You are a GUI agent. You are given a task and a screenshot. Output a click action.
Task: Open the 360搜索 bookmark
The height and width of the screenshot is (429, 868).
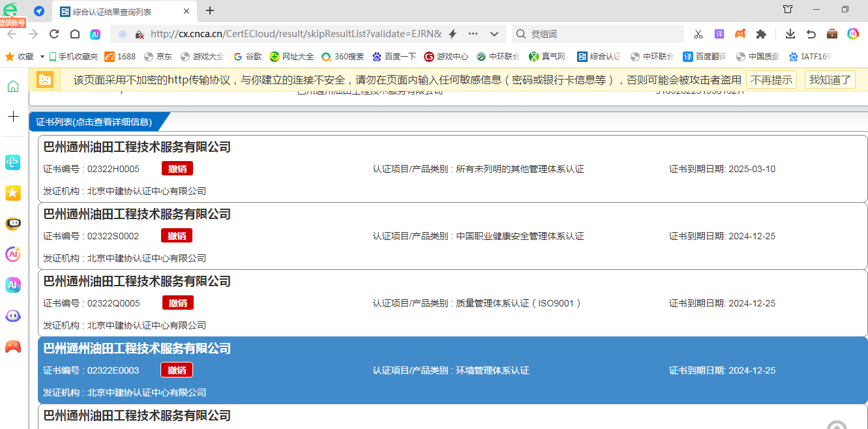tap(342, 57)
